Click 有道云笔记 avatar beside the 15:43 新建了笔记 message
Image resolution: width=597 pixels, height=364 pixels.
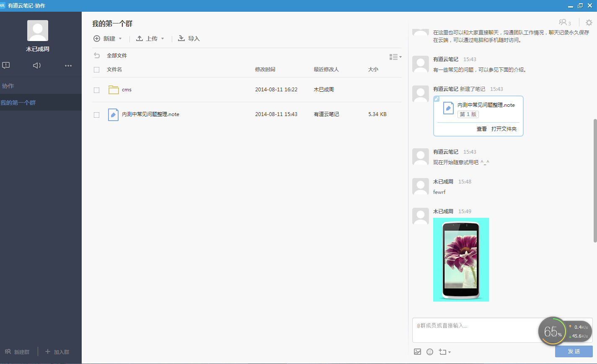[x=421, y=94]
